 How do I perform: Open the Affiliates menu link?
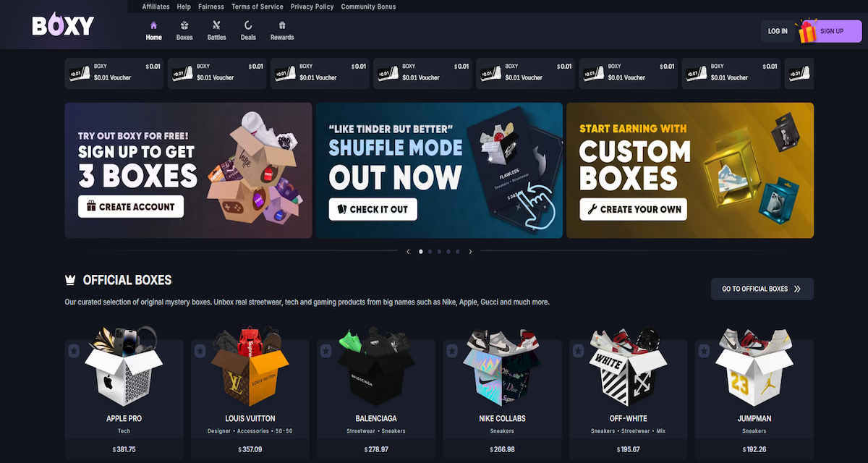click(156, 7)
